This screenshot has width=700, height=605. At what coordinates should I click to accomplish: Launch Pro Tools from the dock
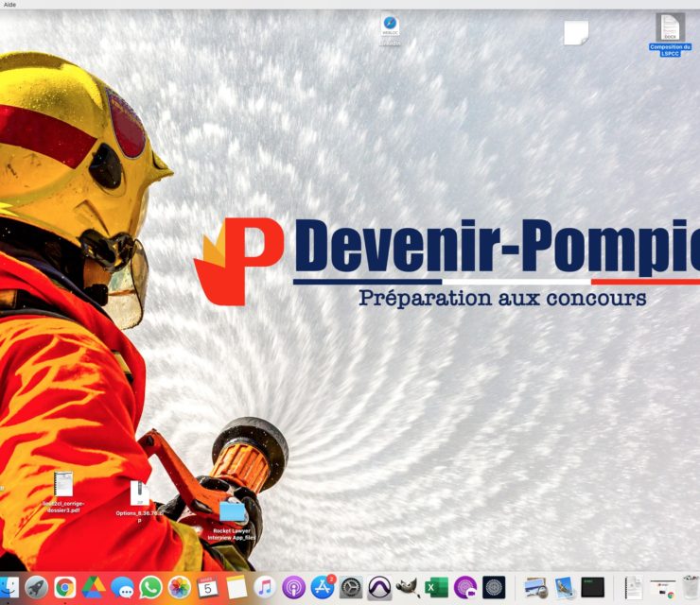coord(379,587)
